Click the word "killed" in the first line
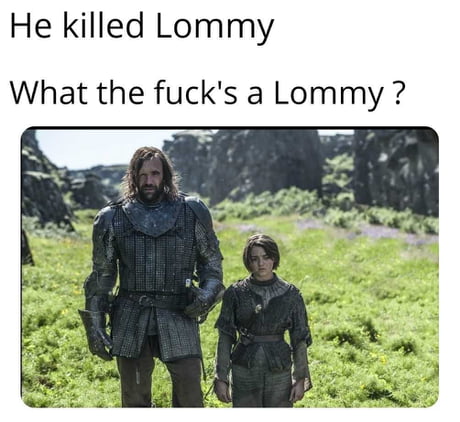Viewport: 460px width, 422px height. click(103, 25)
